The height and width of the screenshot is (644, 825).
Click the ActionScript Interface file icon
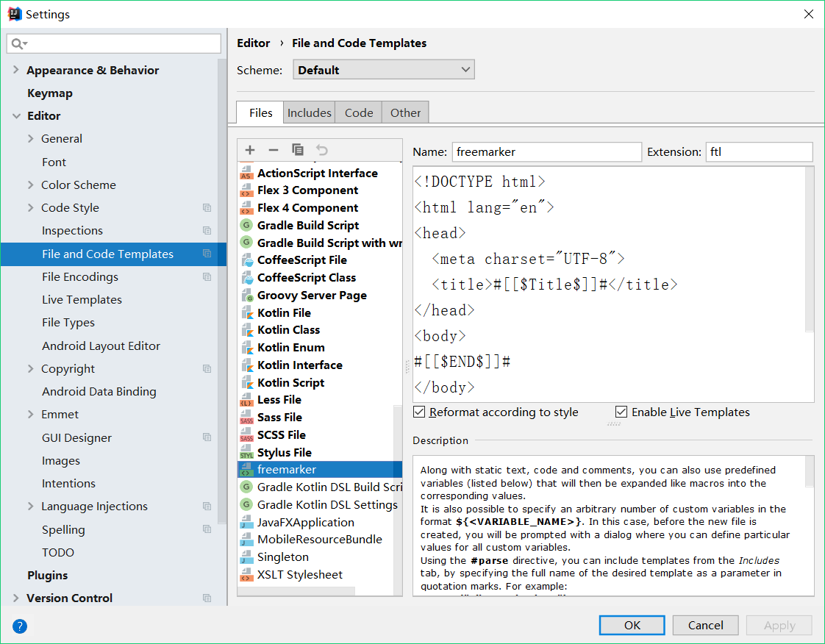coord(246,173)
